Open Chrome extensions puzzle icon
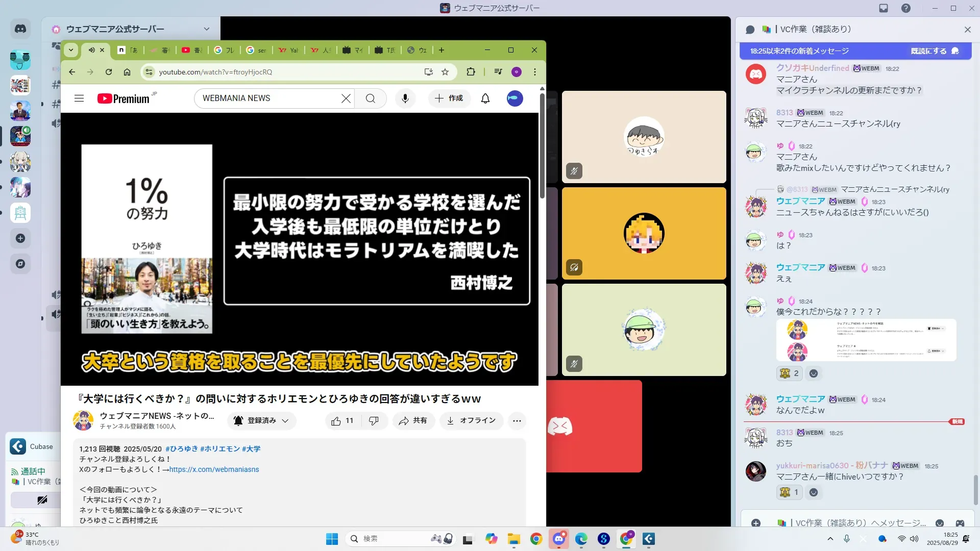The height and width of the screenshot is (551, 980). (471, 72)
